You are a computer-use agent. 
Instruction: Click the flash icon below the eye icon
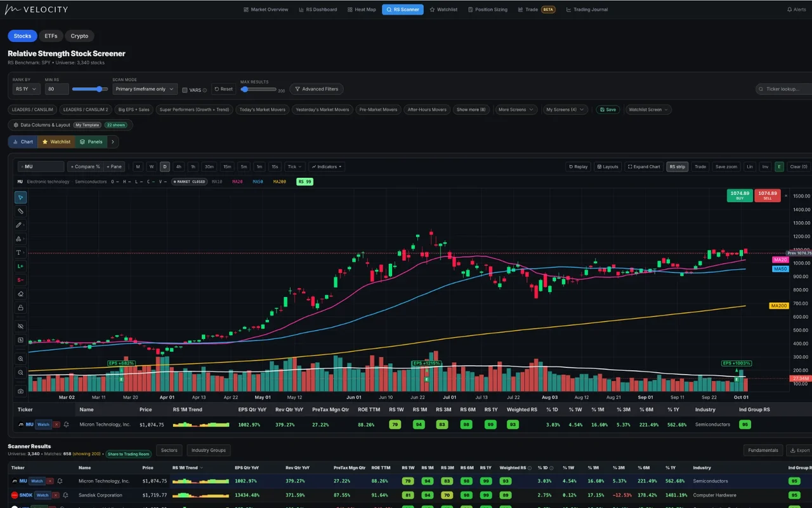[20, 340]
